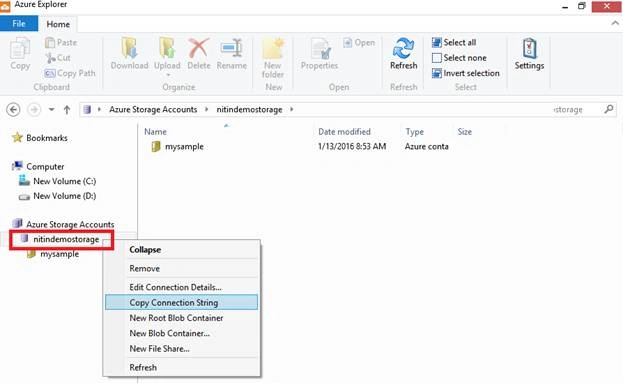
Task: Click the Azure conta type cell
Action: [426, 147]
